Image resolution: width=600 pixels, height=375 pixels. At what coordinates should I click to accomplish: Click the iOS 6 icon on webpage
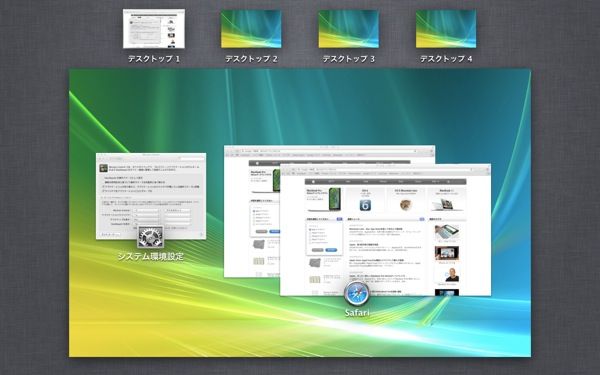click(x=365, y=205)
